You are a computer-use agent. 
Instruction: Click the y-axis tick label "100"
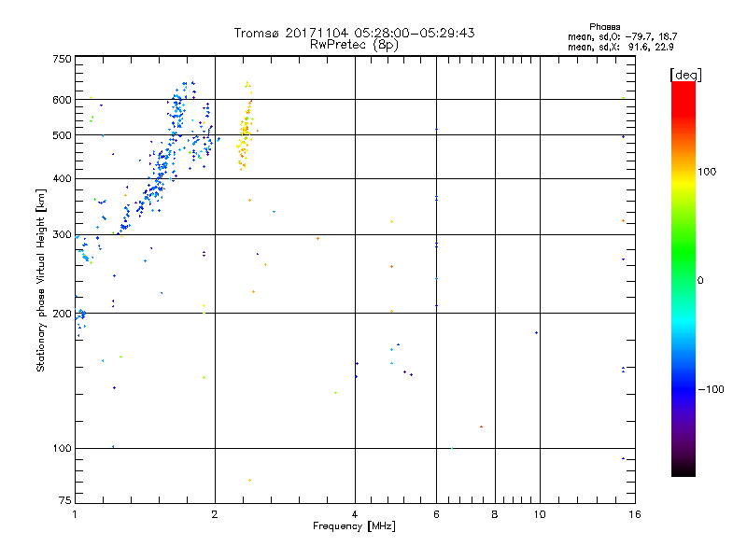pos(62,448)
